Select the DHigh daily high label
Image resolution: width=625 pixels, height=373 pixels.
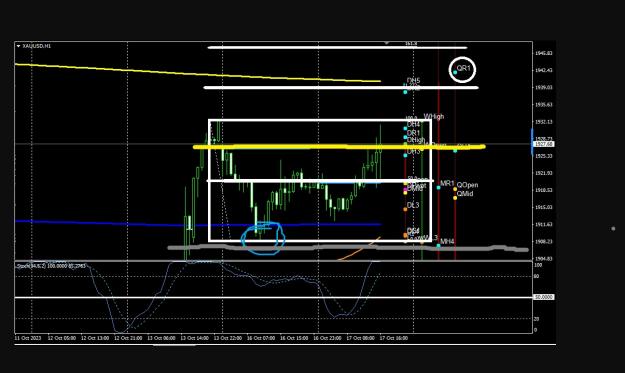pos(416,140)
